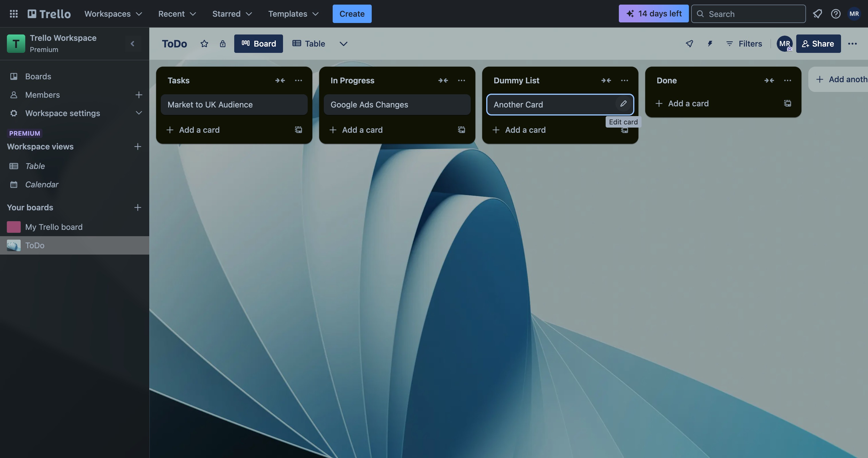Select the ToDo board in sidebar
This screenshot has width=868, height=458.
click(74, 246)
